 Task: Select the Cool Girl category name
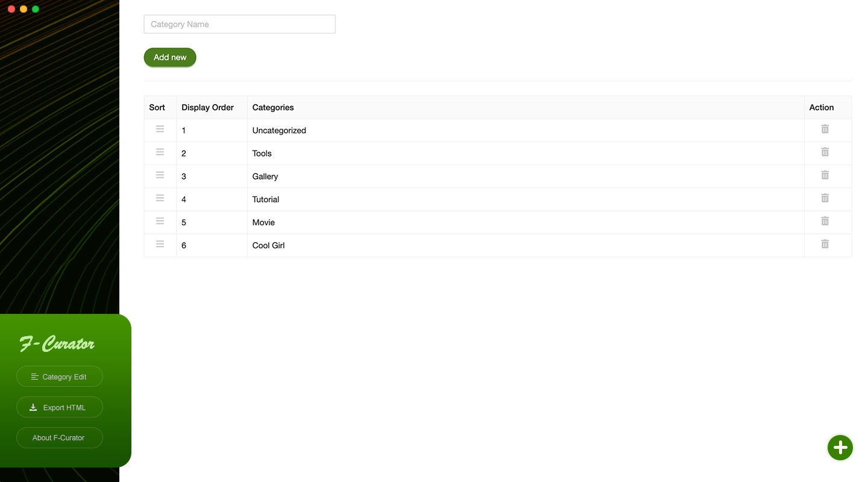(268, 245)
